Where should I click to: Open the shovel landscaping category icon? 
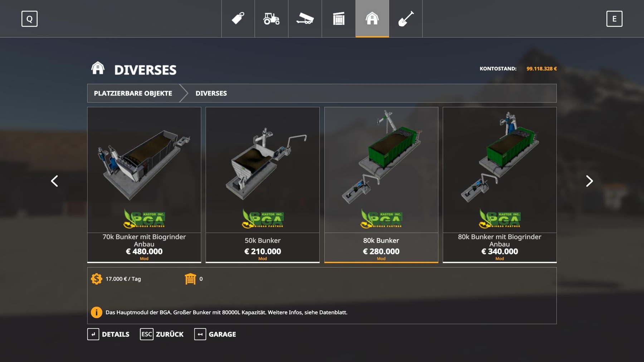click(406, 19)
